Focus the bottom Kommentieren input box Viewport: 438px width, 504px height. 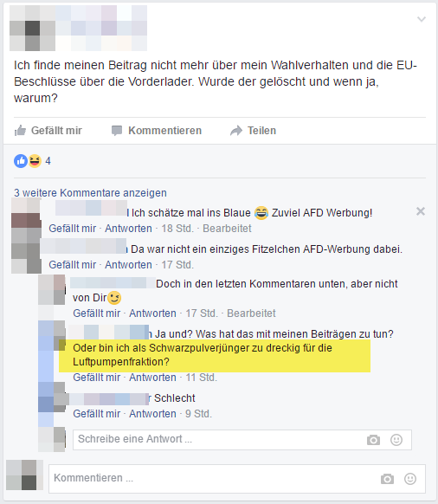pos(237,479)
